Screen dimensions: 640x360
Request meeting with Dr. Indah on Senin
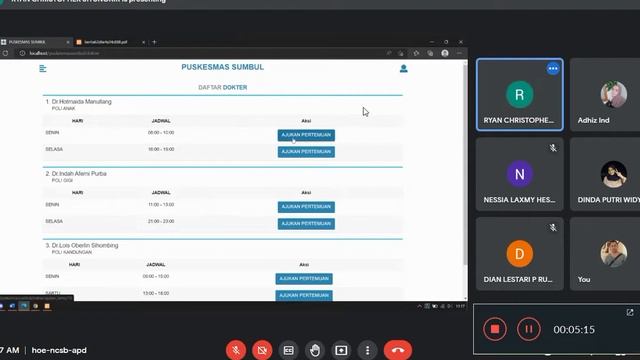pyautogui.click(x=306, y=207)
